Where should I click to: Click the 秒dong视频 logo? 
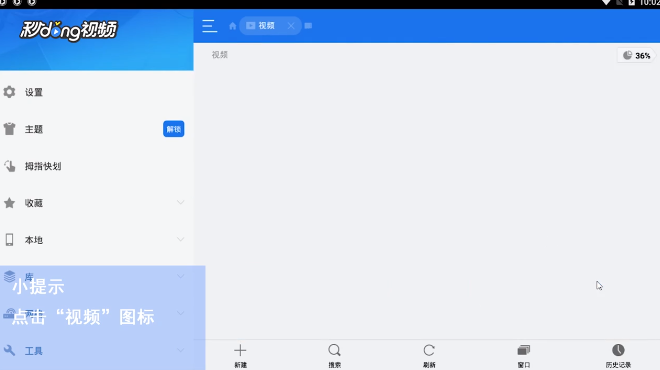pyautogui.click(x=69, y=30)
